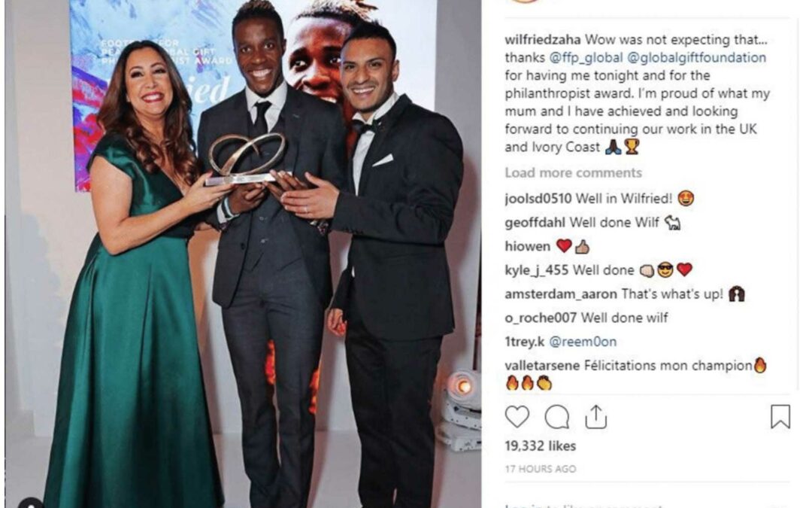Like the post with the heart icon
The width and height of the screenshot is (812, 508).
click(x=517, y=417)
